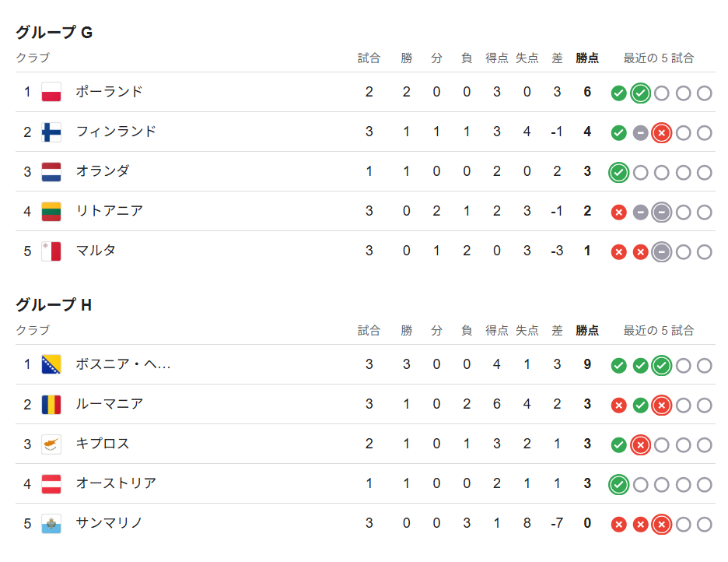This screenshot has height=562, width=728.
Task: Click the San Marino flag icon
Action: pyautogui.click(x=51, y=523)
